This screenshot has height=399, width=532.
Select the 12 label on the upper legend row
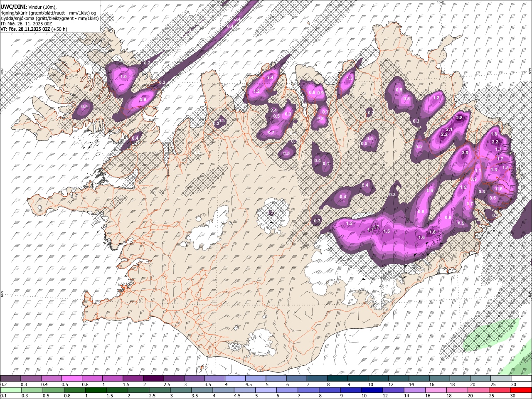(x=391, y=384)
